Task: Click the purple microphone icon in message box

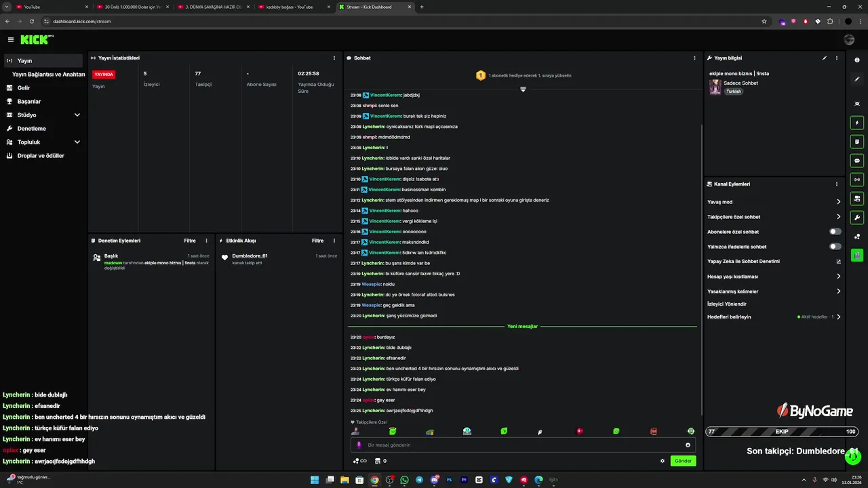Action: (359, 445)
